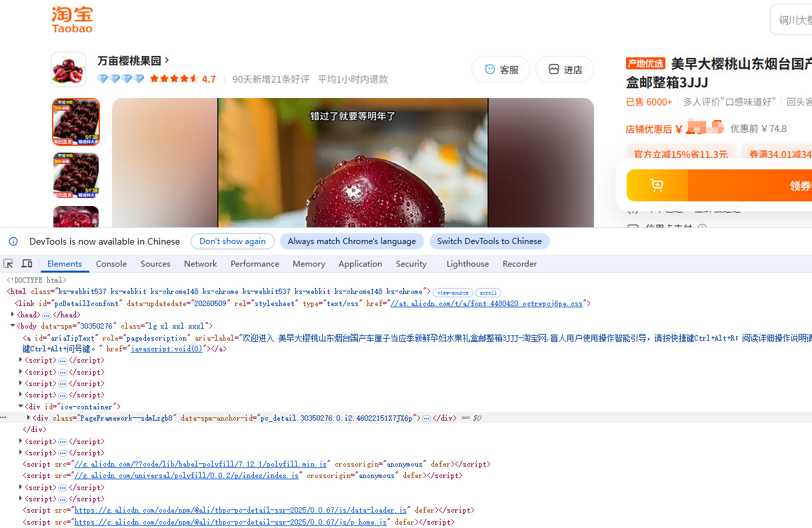Select the first cherry product thumbnail
Viewport: 812px width, 528px height.
point(76,122)
